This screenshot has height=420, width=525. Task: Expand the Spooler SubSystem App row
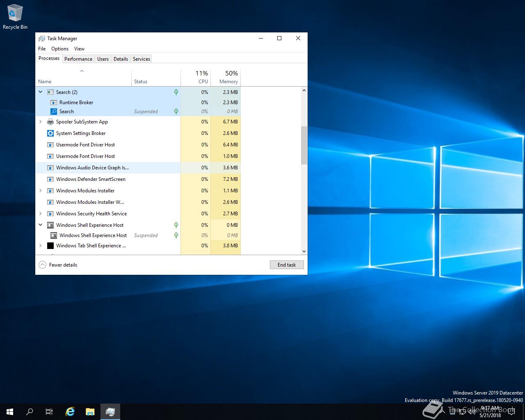[x=40, y=122]
